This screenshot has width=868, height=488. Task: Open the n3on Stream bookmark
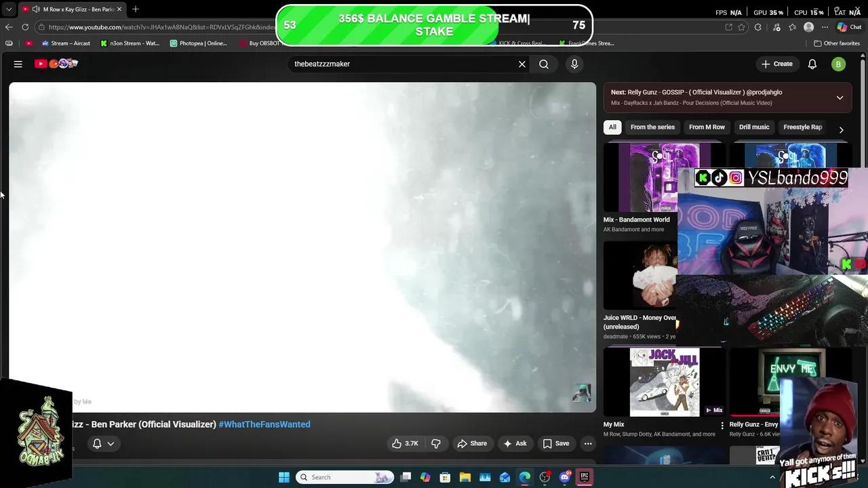click(130, 43)
